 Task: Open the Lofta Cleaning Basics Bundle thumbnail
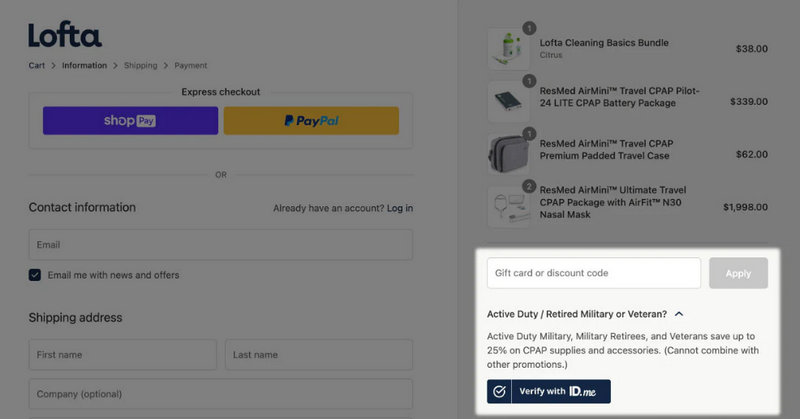coord(508,48)
